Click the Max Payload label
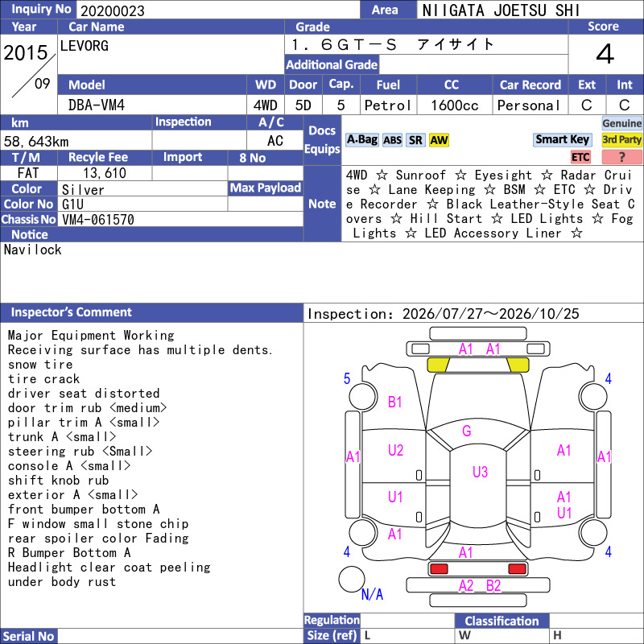 (266, 188)
